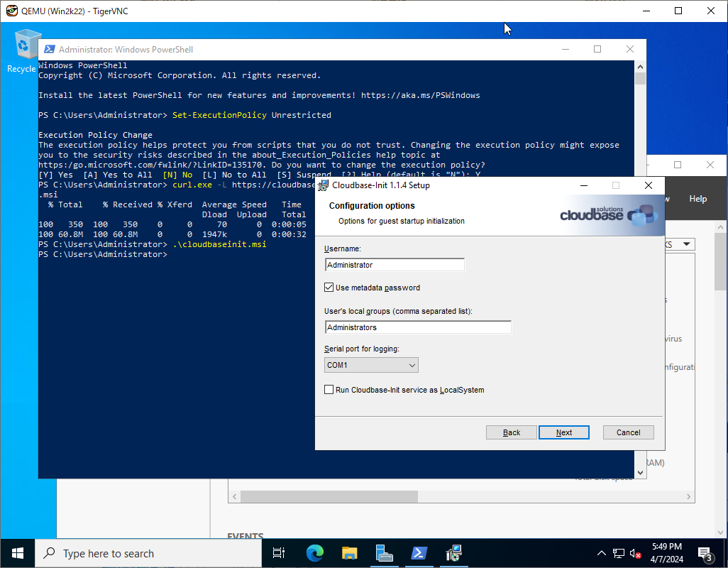This screenshot has width=728, height=568.
Task: Open File Explorer from the taskbar
Action: coord(349,553)
